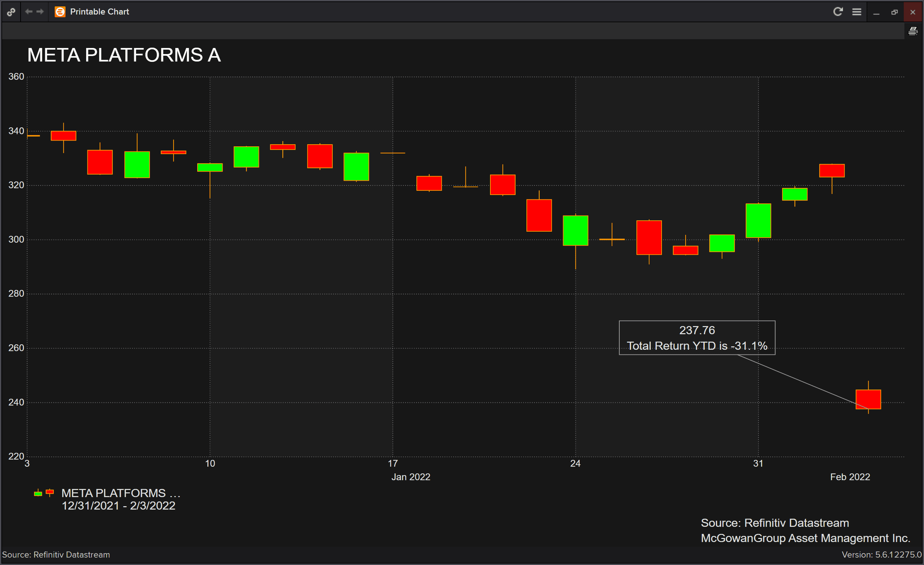Click the 220 y-axis label
The image size is (924, 565).
[x=16, y=456]
